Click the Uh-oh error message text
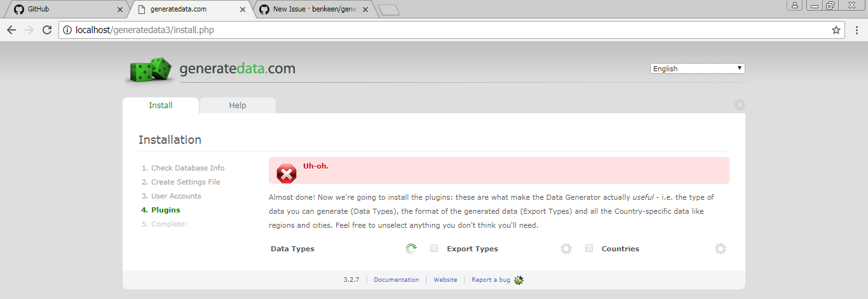The width and height of the screenshot is (868, 299). click(x=316, y=166)
